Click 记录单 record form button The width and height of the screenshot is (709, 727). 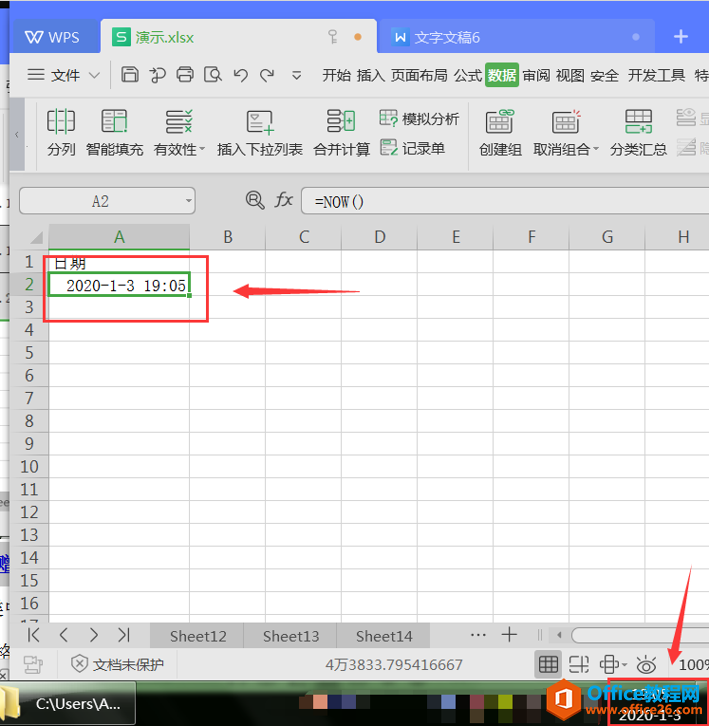click(412, 148)
